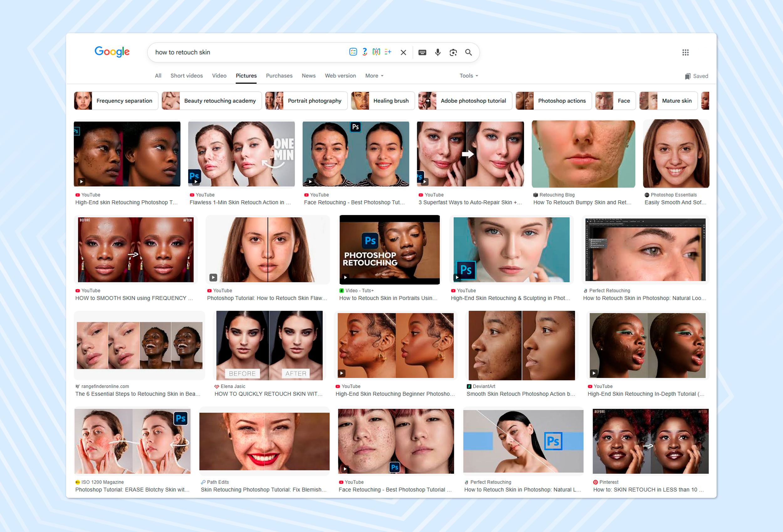783x532 pixels.
Task: Click the magnifying glass search button
Action: pyautogui.click(x=468, y=52)
